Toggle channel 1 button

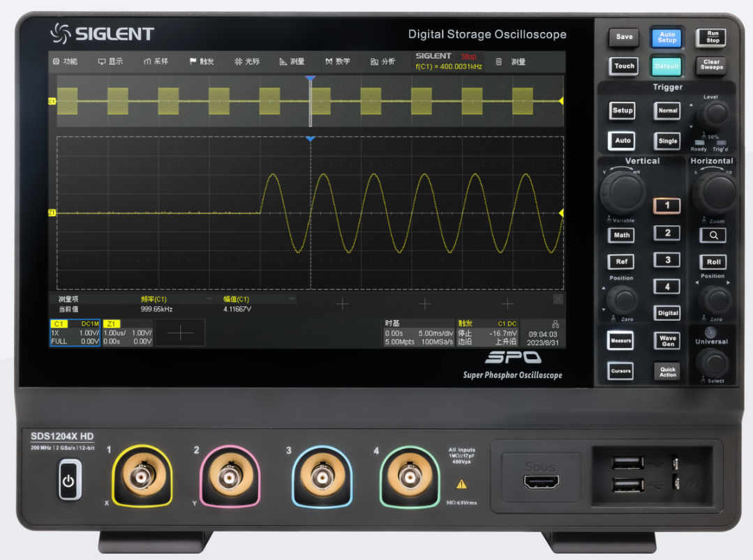point(666,206)
